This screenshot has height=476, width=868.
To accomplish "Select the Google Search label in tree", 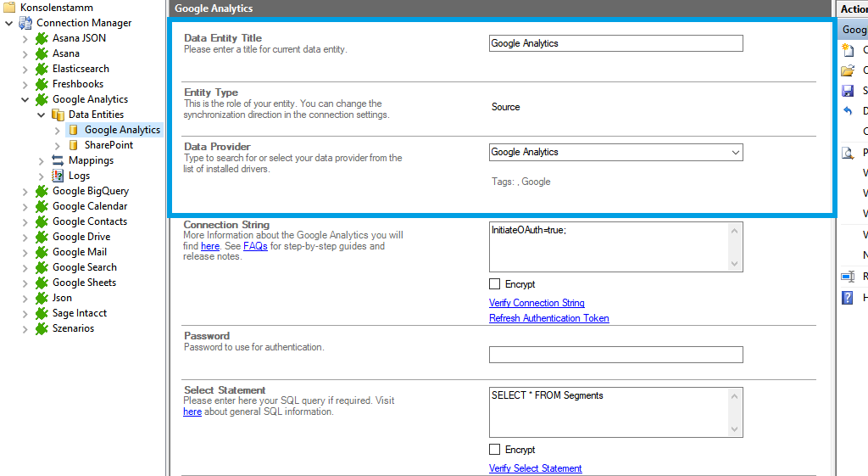I will (x=85, y=267).
